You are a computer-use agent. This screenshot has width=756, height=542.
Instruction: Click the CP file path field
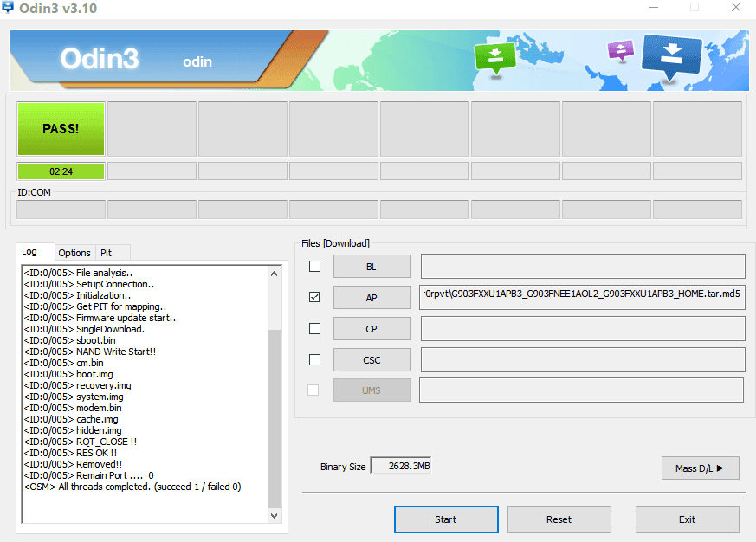[583, 328]
